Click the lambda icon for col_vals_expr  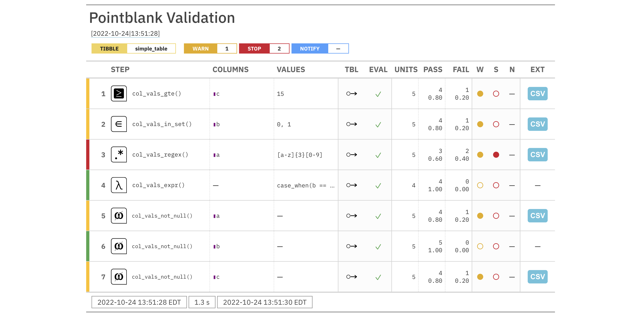coord(119,185)
